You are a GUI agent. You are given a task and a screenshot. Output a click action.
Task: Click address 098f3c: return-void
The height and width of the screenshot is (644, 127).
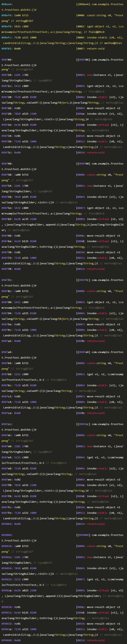(x=7, y=152)
